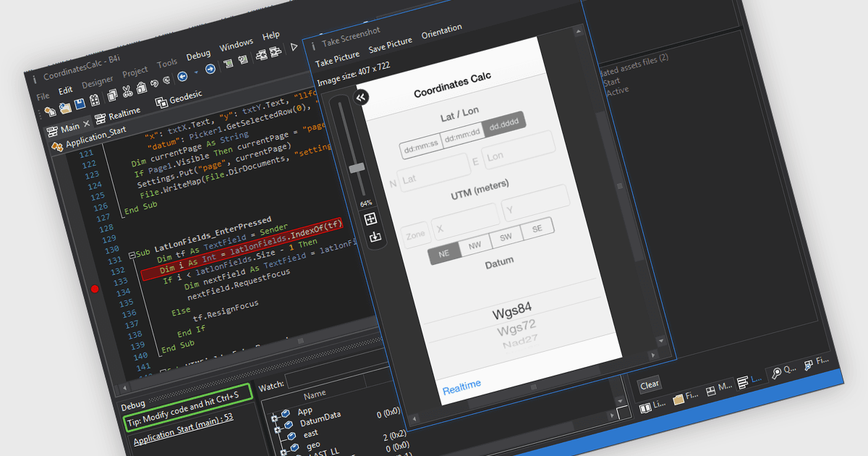This screenshot has width=868, height=456.
Task: Click the CoordinatesCalc B4i title icon
Action: pos(34,80)
